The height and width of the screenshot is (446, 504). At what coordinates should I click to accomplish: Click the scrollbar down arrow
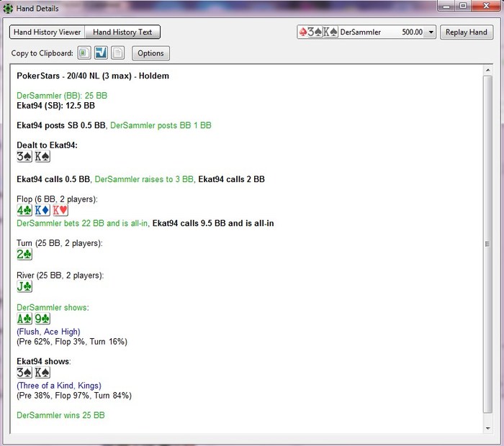(487, 428)
